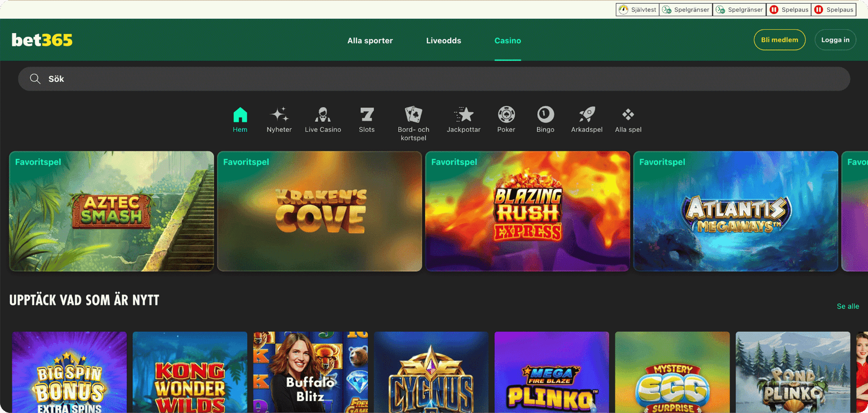Open Kraken's Cove favorite game banner
Image resolution: width=868 pixels, height=413 pixels.
pyautogui.click(x=320, y=211)
